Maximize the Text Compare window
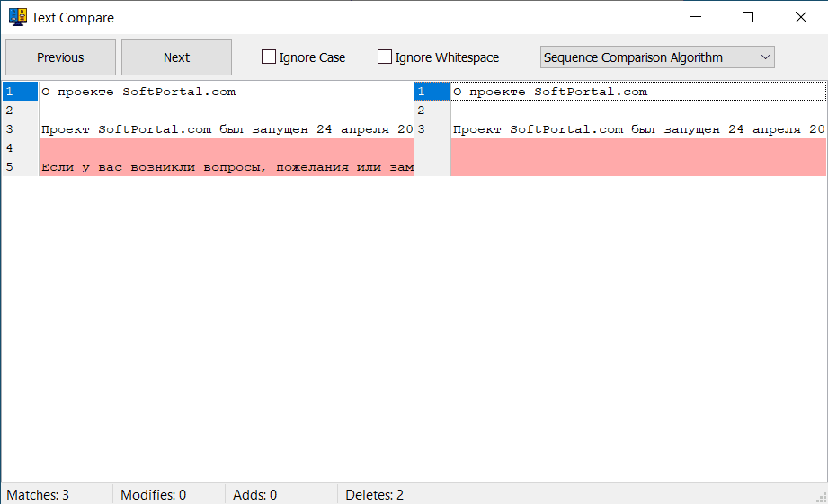 748,17
